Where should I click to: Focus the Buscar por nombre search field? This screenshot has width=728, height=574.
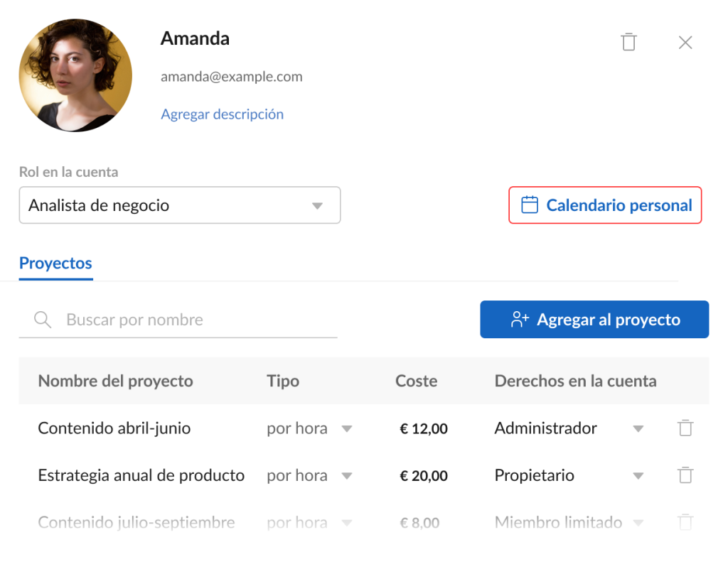point(178,320)
